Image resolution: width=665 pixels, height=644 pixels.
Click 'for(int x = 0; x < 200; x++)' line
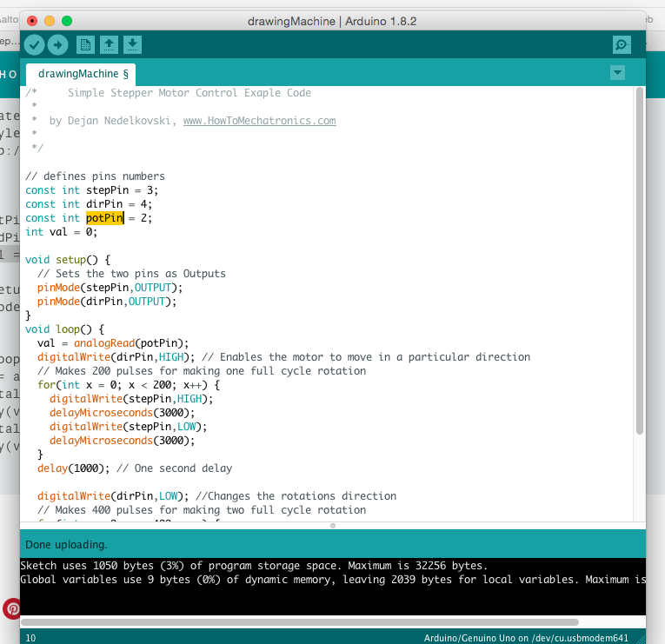pos(129,384)
